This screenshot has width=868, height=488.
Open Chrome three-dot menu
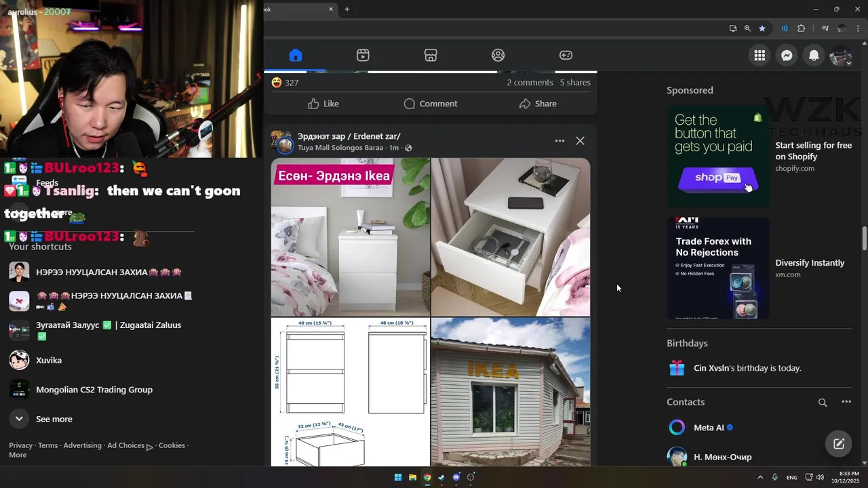(859, 28)
